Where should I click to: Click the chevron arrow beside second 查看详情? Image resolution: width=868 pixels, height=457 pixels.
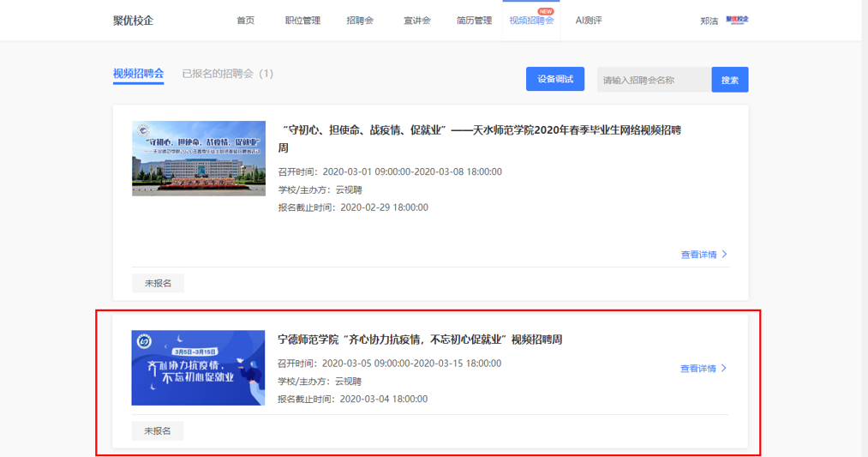(x=725, y=369)
